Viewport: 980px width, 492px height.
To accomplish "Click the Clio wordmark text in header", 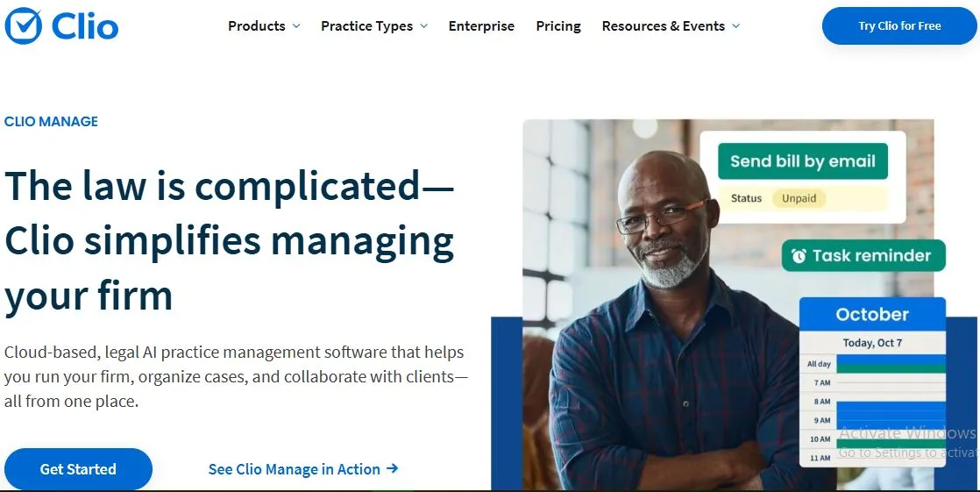I will pos(85,26).
